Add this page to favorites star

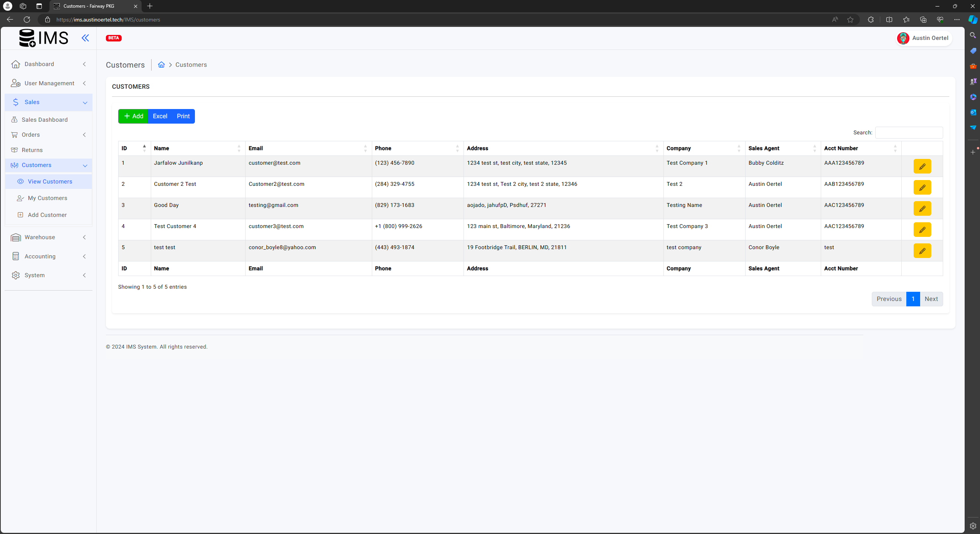(850, 20)
